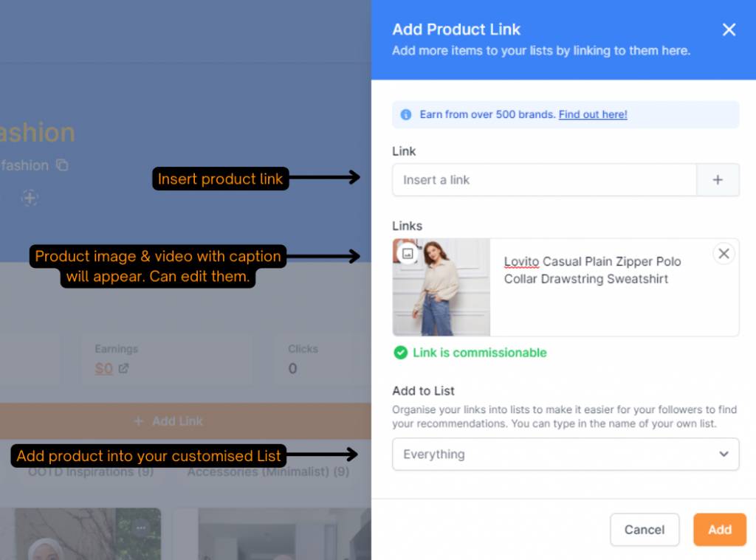Edit the Lovito Casual Plain Zipper caption
The image size is (756, 560).
click(x=592, y=270)
